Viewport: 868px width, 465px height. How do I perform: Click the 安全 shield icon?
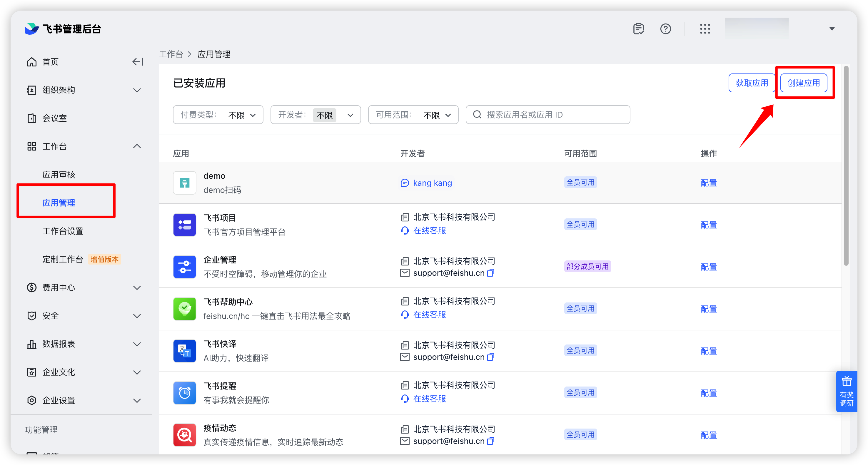click(x=32, y=316)
